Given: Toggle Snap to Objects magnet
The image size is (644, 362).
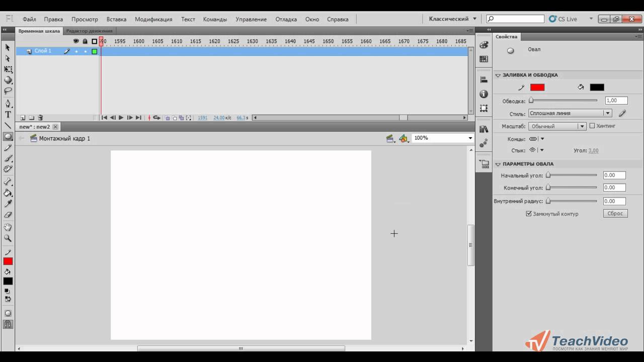Looking at the screenshot, I should click(x=8, y=324).
